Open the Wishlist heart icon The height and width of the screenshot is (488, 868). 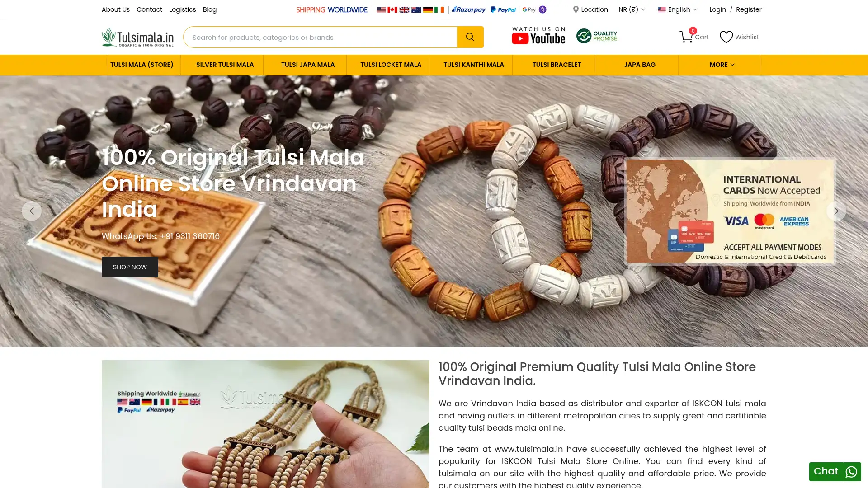click(x=726, y=37)
